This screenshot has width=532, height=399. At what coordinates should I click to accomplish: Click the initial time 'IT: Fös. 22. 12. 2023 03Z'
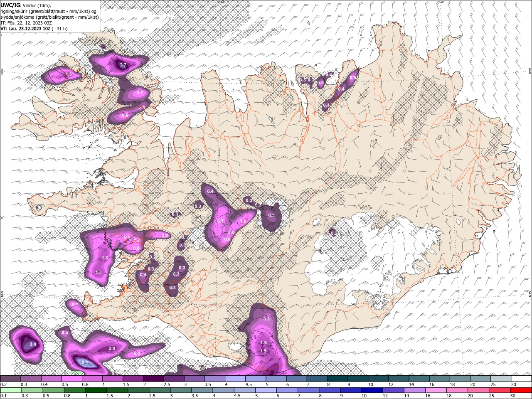(26, 23)
